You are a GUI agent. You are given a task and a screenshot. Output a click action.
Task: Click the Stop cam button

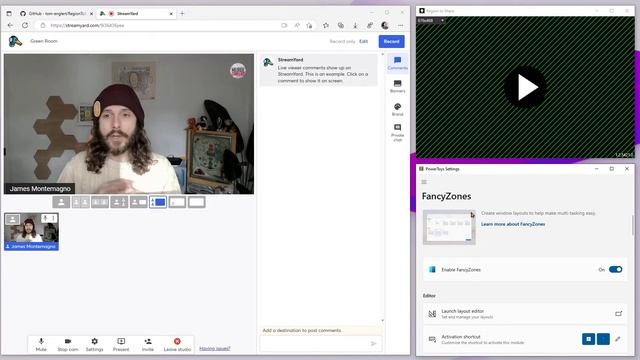pyautogui.click(x=68, y=344)
